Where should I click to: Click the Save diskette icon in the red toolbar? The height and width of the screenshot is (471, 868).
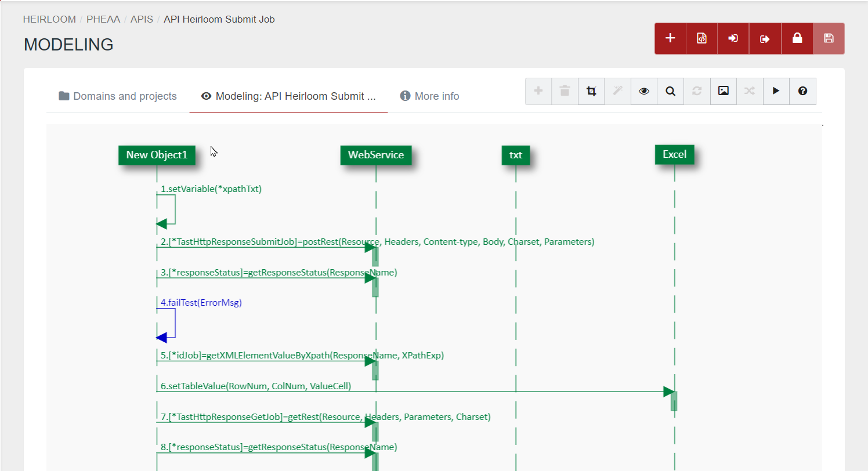pos(829,38)
